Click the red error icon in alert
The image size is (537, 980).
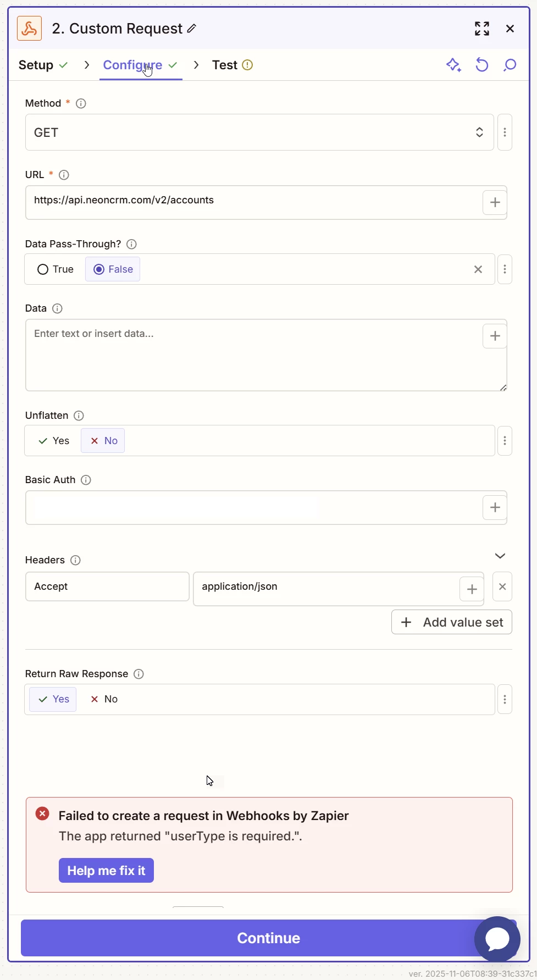[x=42, y=814]
